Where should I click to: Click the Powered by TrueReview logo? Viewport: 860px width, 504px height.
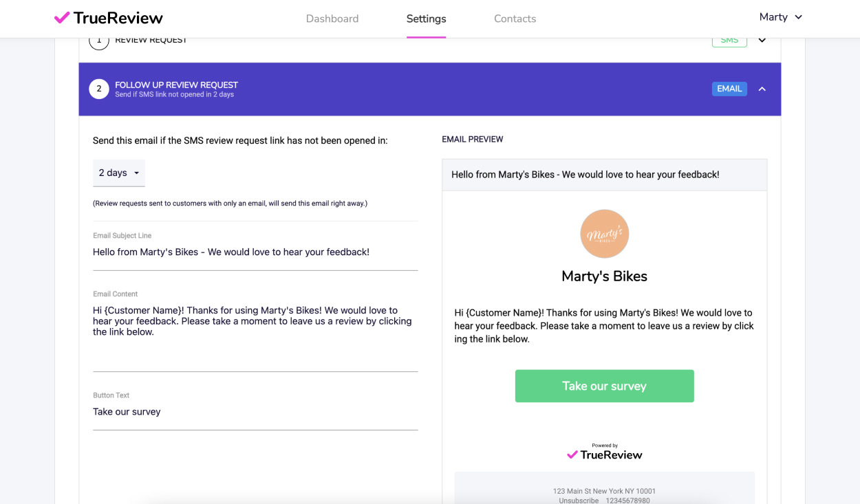click(604, 452)
